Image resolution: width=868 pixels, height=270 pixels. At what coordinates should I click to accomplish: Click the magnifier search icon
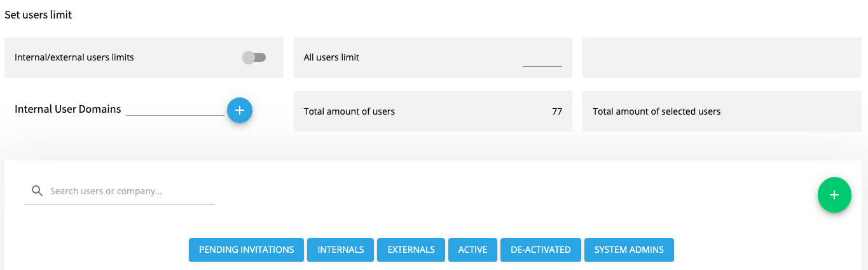pyautogui.click(x=37, y=191)
